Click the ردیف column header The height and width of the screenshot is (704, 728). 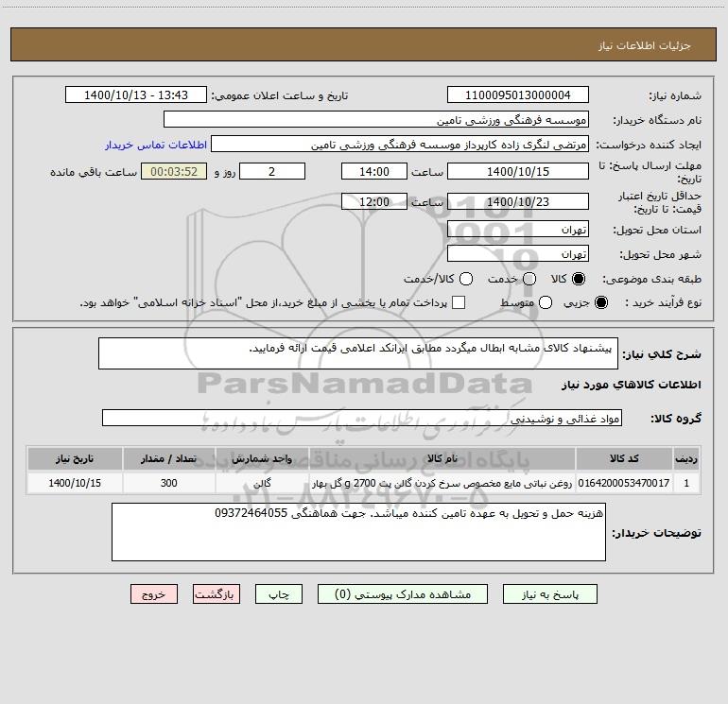pyautogui.click(x=686, y=458)
